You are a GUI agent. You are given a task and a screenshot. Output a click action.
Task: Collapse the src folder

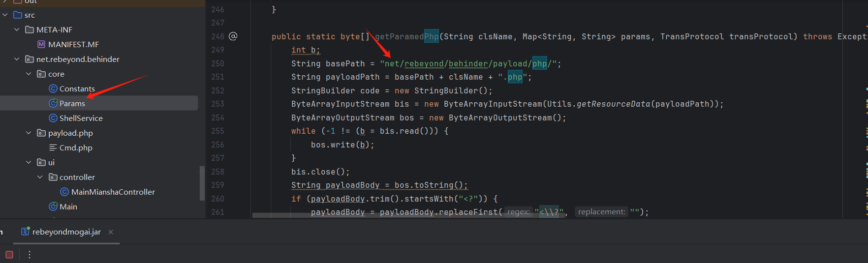(5, 15)
